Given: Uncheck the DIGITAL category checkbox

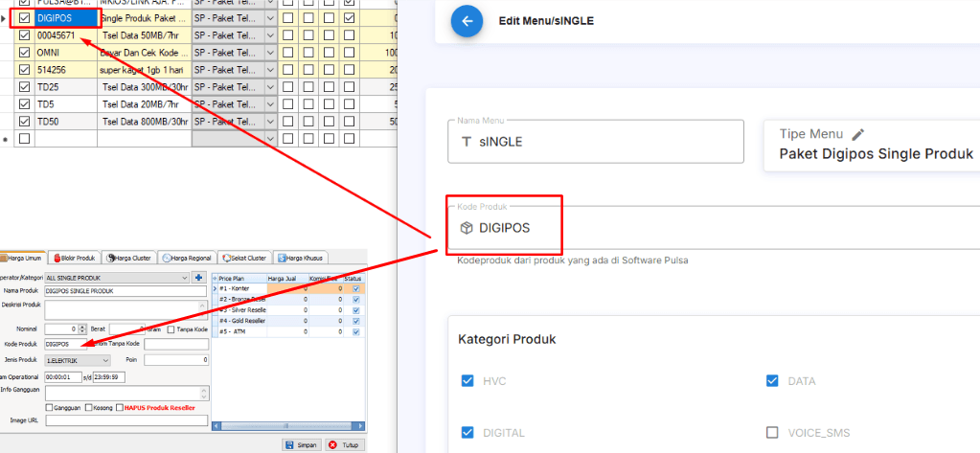Looking at the screenshot, I should point(467,432).
